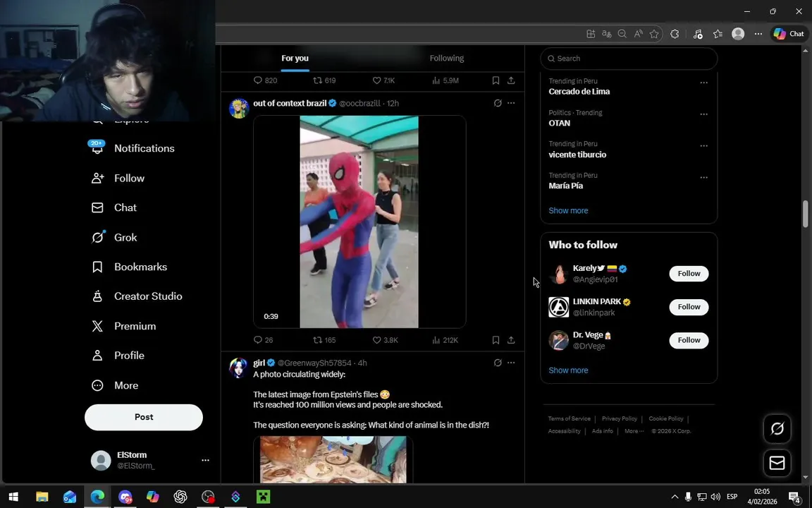Follow LINKIN PARK account
This screenshot has height=508, width=812.
coord(689,307)
